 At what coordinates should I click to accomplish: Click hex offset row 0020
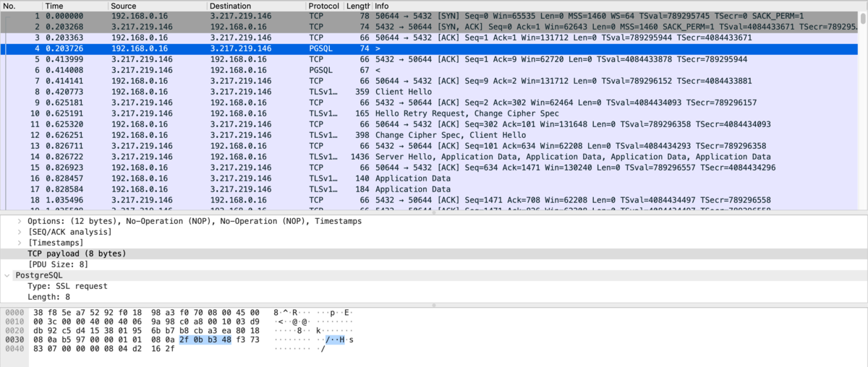13,331
